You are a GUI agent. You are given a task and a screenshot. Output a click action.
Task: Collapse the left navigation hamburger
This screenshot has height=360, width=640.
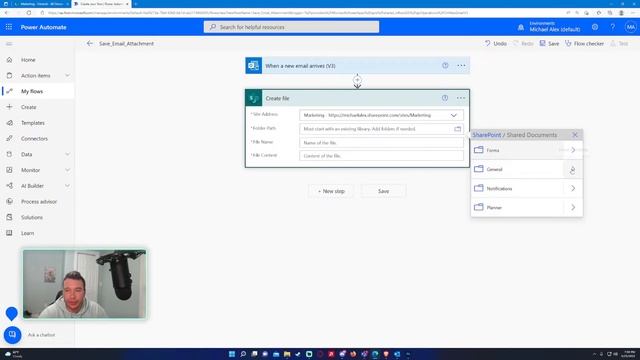point(9,44)
